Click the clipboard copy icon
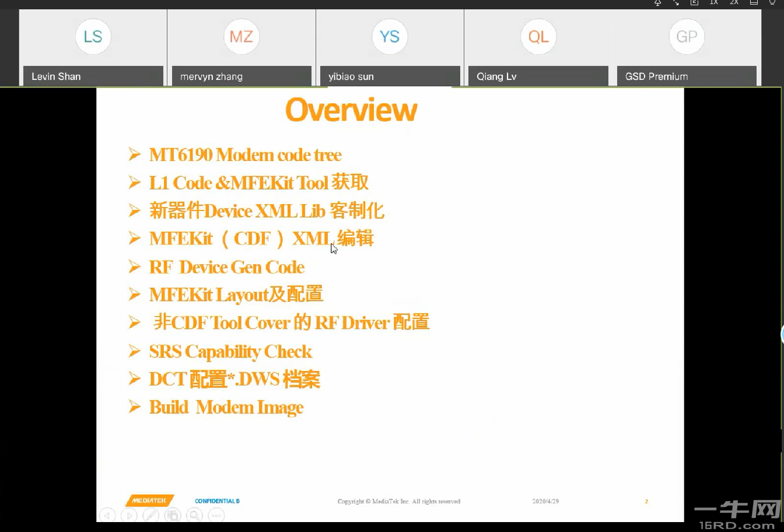 pyautogui.click(x=173, y=515)
